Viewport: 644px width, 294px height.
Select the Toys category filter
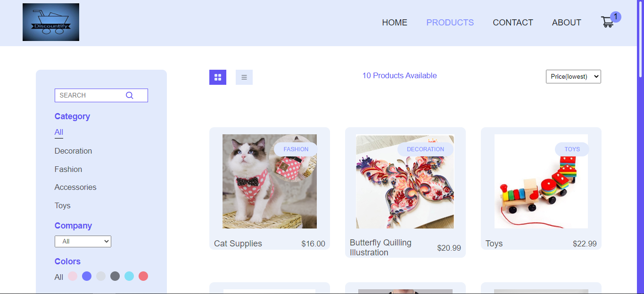(62, 205)
